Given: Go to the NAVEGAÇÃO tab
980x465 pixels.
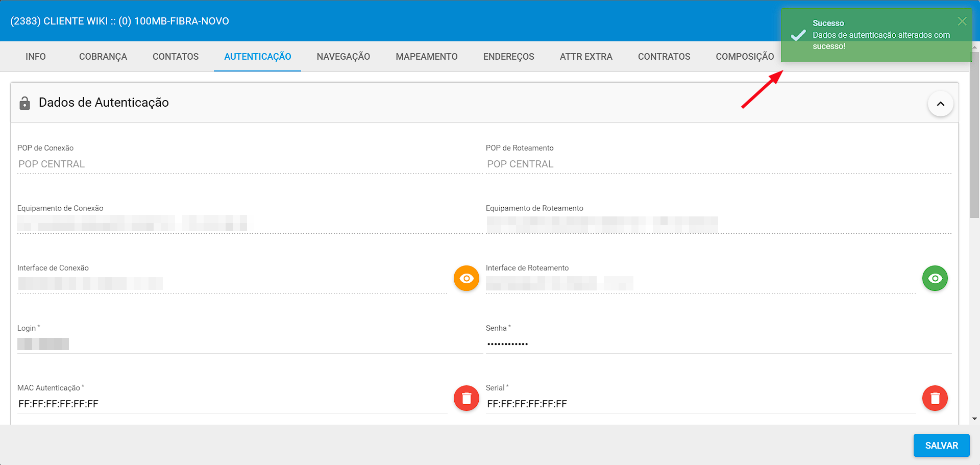Looking at the screenshot, I should 344,57.
